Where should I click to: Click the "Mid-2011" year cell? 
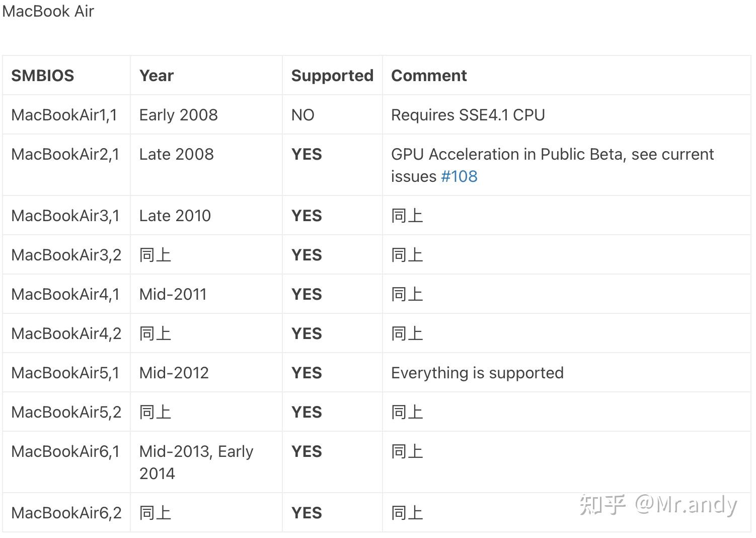(173, 294)
